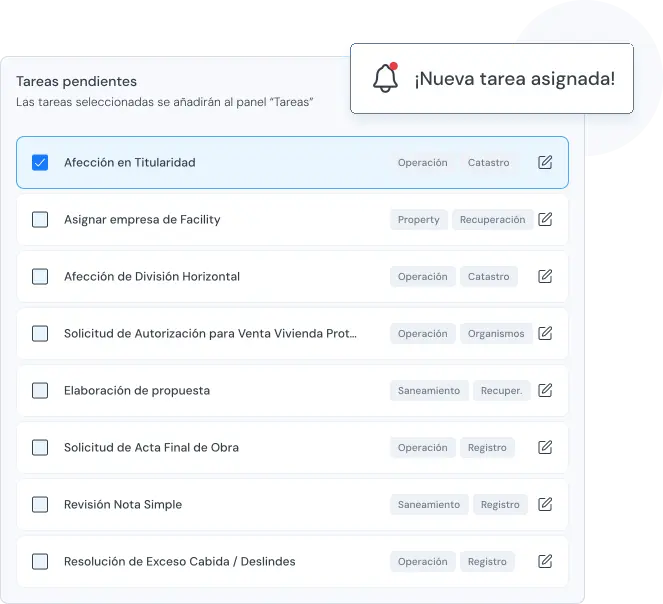Edit the 'Afección de División Horizontal' task
663x604 pixels.
545,276
